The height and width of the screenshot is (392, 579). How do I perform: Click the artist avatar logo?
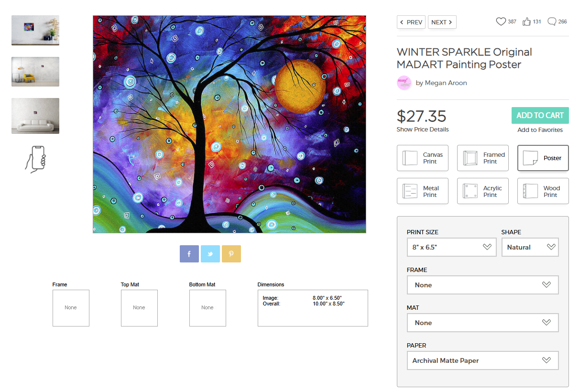click(x=404, y=83)
